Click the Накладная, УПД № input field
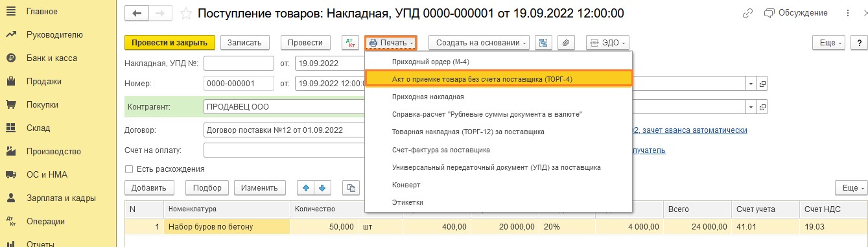This screenshot has width=868, height=247. click(x=239, y=64)
